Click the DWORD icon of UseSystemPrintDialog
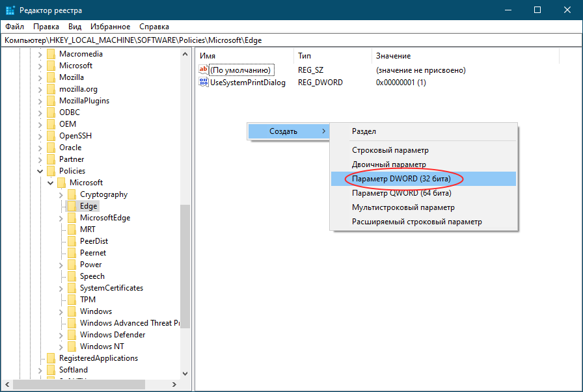Image resolution: width=583 pixels, height=392 pixels. pos(204,82)
